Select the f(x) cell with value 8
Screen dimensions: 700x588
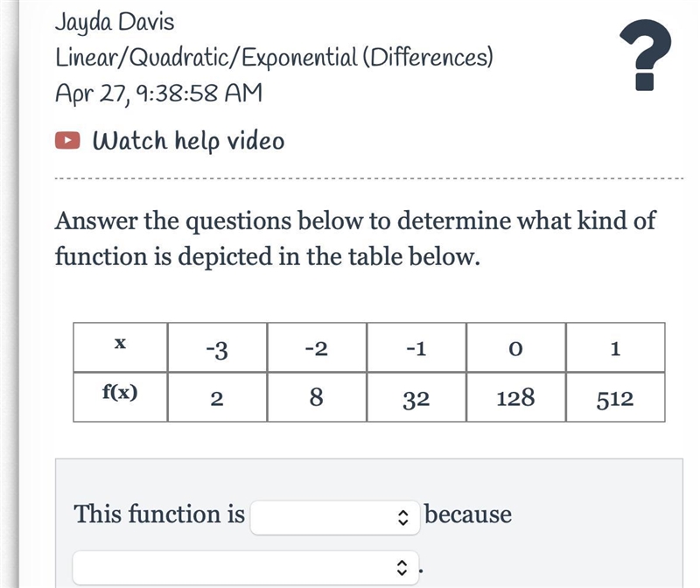[317, 397]
